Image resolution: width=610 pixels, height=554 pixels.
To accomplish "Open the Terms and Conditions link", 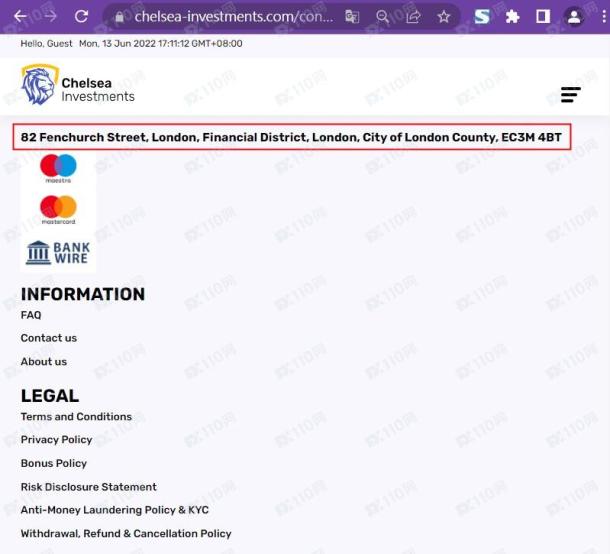I will point(76,416).
